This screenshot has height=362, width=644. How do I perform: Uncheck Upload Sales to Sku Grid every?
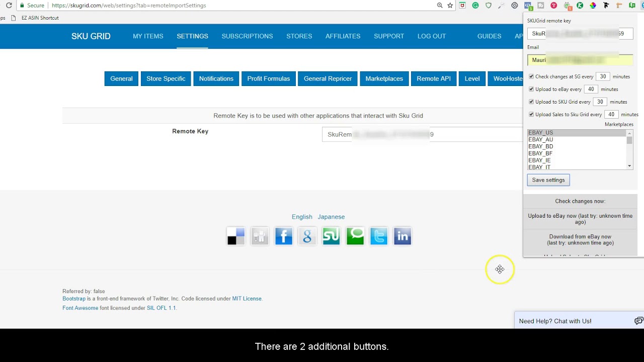(531, 114)
